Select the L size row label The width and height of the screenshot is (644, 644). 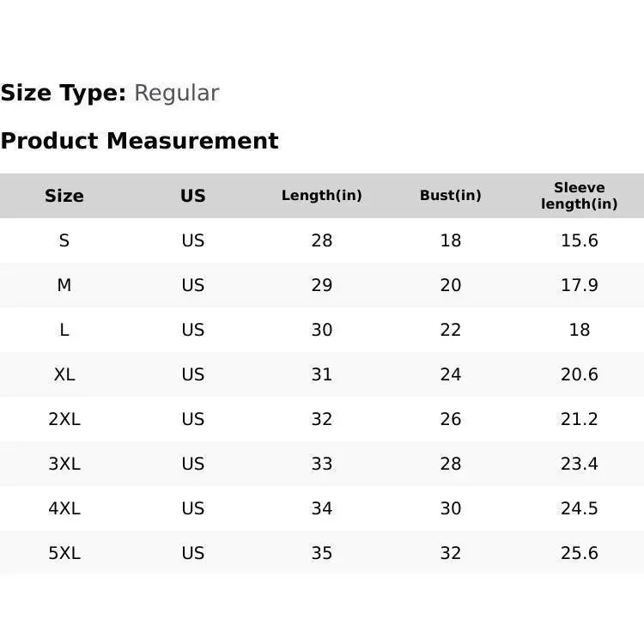[x=64, y=330]
